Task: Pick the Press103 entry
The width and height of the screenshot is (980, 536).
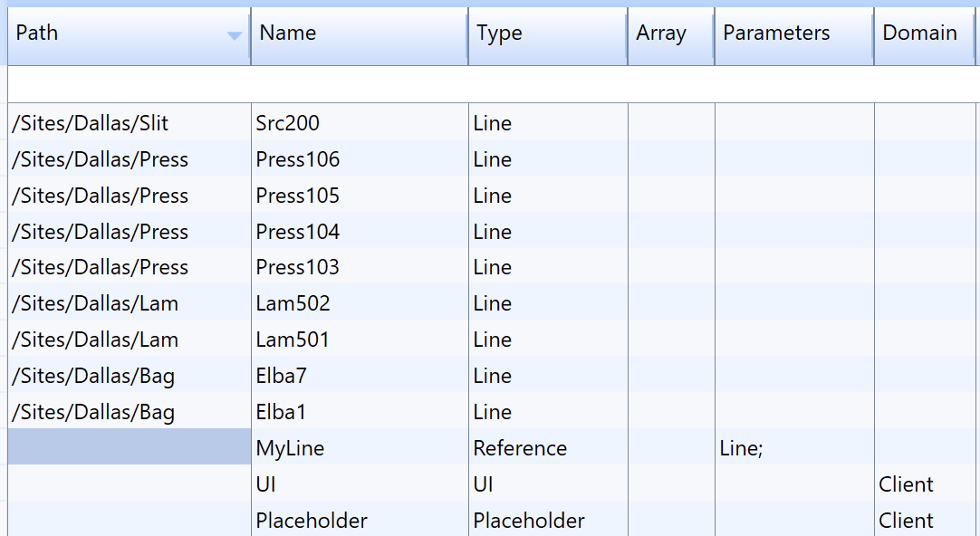Action: tap(297, 267)
